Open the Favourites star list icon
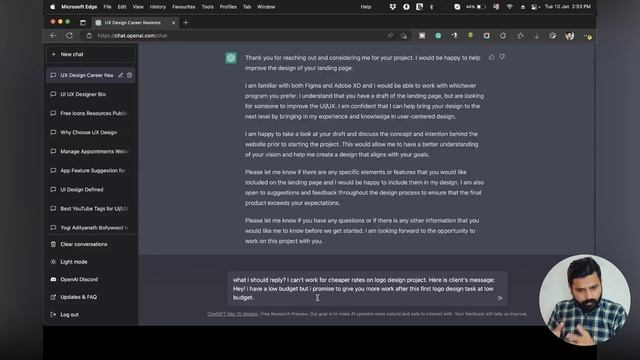This screenshot has height=360, width=640. coord(520,36)
